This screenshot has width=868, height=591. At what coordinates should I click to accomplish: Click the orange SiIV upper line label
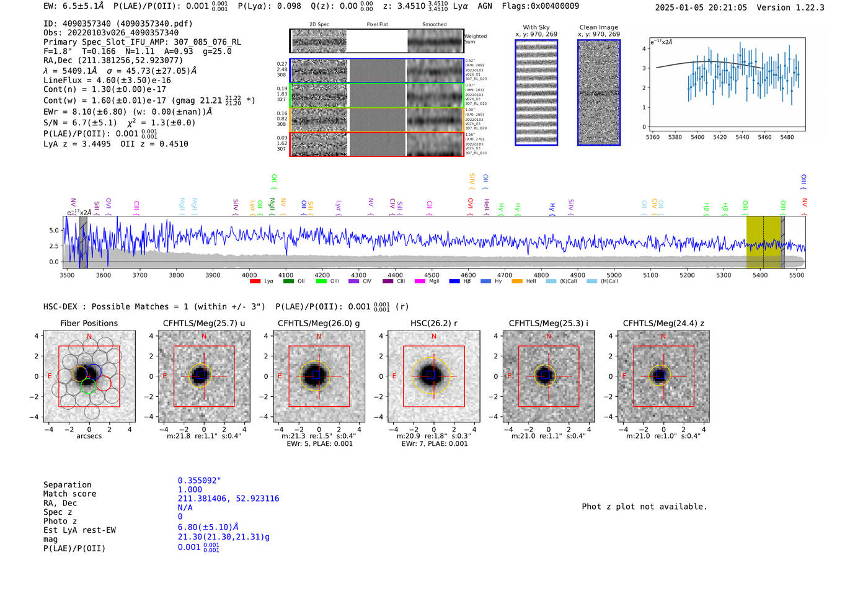pyautogui.click(x=472, y=181)
